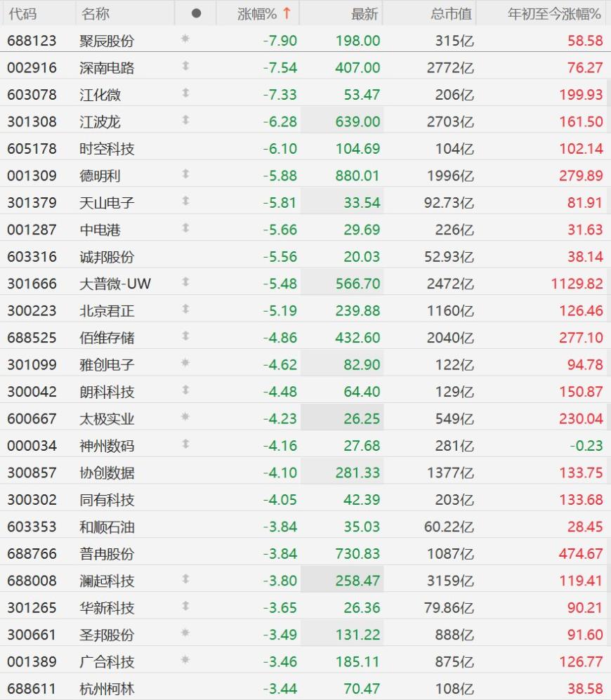This screenshot has width=611, height=700.
Task: Click change value -7.90
Action: 280,41
